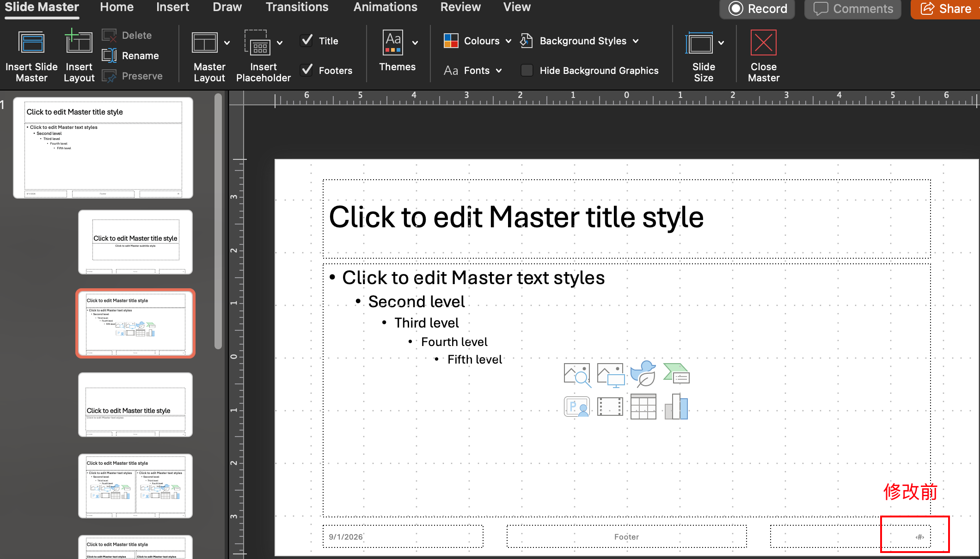980x559 pixels.
Task: Select the first master slide thumbnail
Action: click(x=103, y=148)
